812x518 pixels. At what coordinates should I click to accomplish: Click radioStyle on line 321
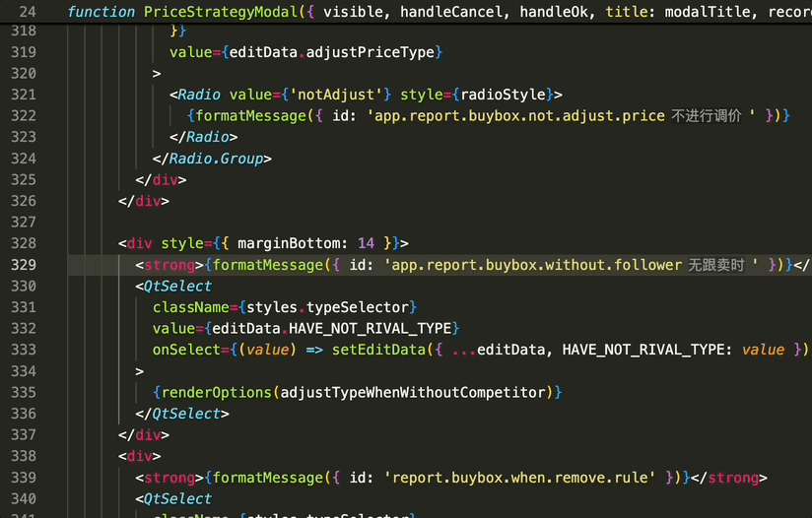tap(503, 95)
